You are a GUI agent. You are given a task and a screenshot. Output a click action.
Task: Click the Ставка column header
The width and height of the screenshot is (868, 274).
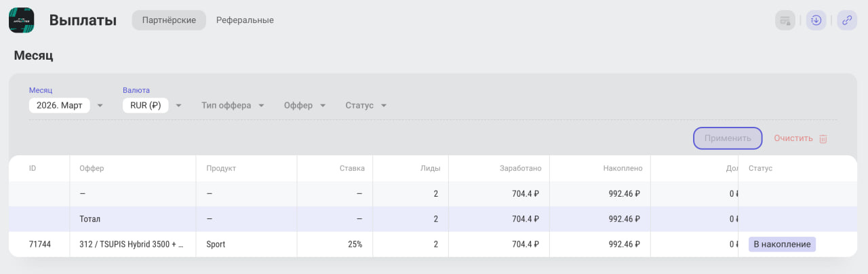coord(352,168)
